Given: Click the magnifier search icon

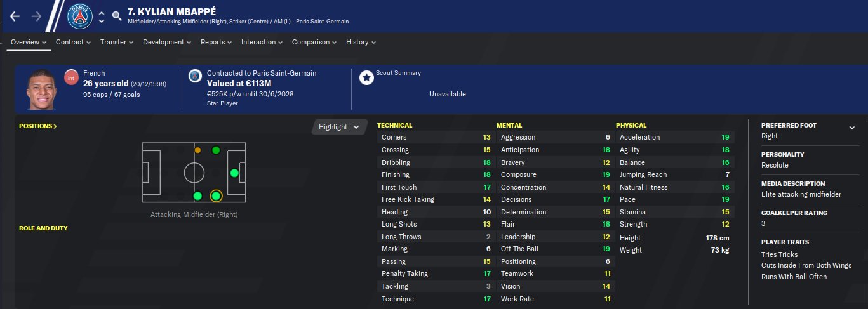Looking at the screenshot, I should pyautogui.click(x=116, y=16).
